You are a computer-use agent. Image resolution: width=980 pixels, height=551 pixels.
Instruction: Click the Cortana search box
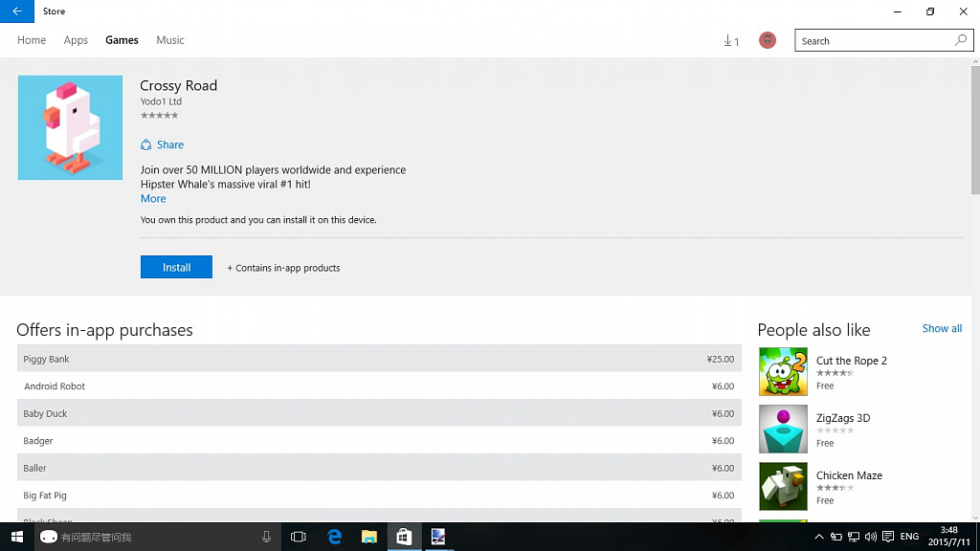156,537
